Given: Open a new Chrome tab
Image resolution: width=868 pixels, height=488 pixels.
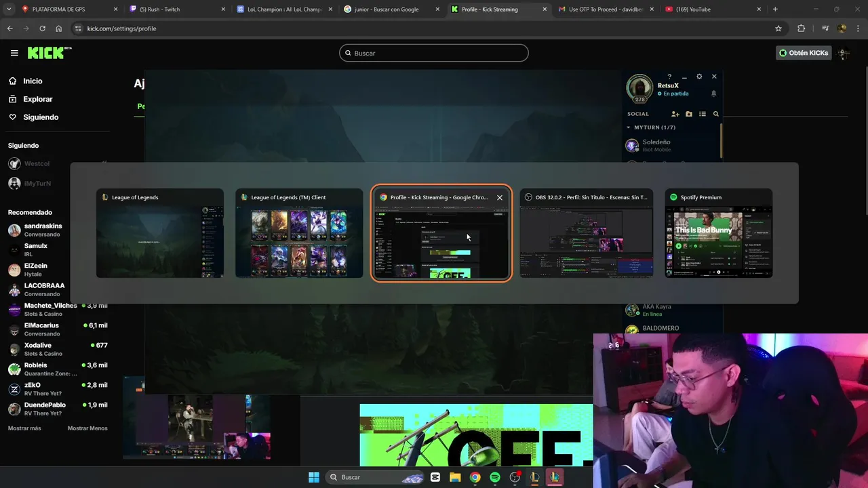Looking at the screenshot, I should 775,9.
